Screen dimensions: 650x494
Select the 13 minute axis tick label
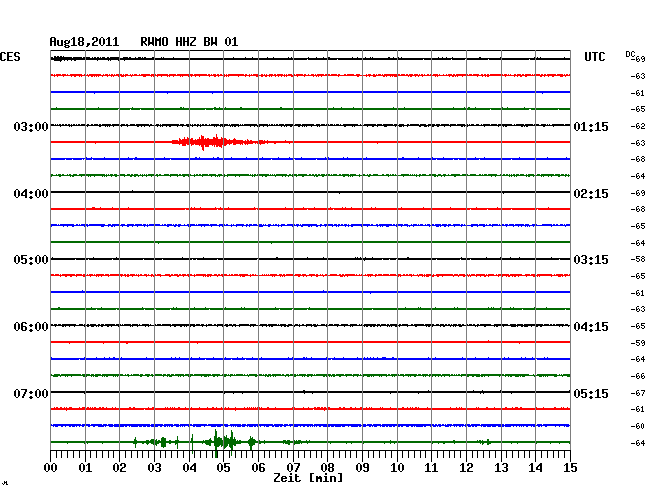tap(501, 468)
